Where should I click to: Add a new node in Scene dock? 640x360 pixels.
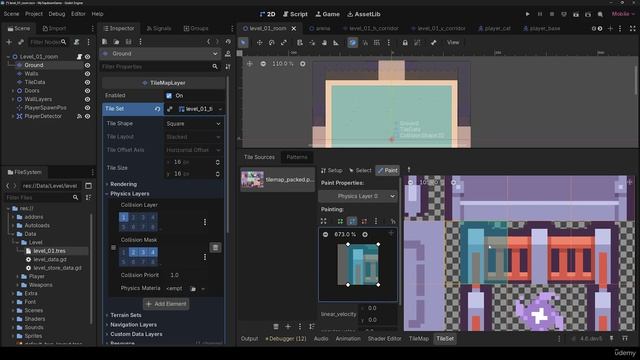click(9, 42)
